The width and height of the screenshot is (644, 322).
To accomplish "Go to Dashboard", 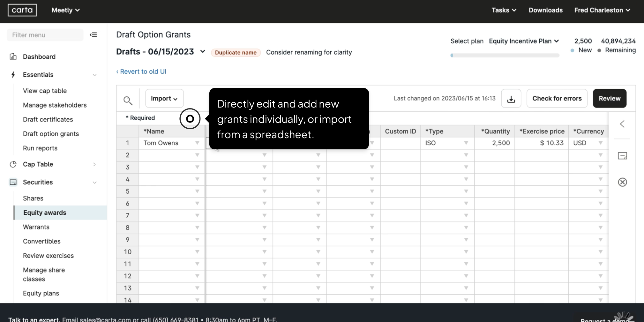I will tap(39, 57).
